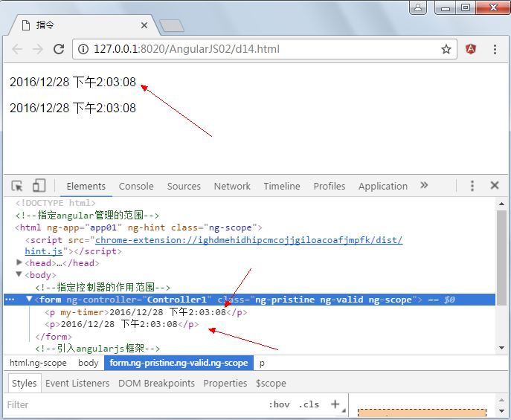Select the script src element row
The image size is (511, 420).
[213, 245]
